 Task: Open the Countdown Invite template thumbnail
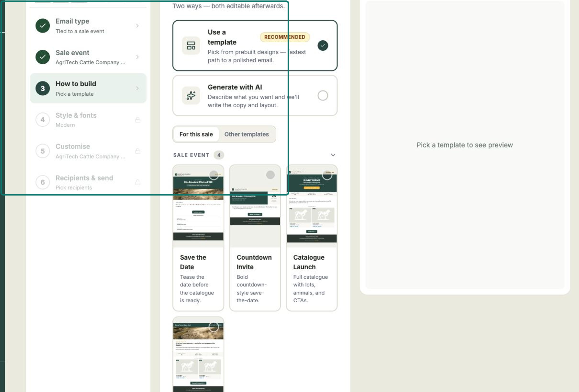[x=255, y=206]
